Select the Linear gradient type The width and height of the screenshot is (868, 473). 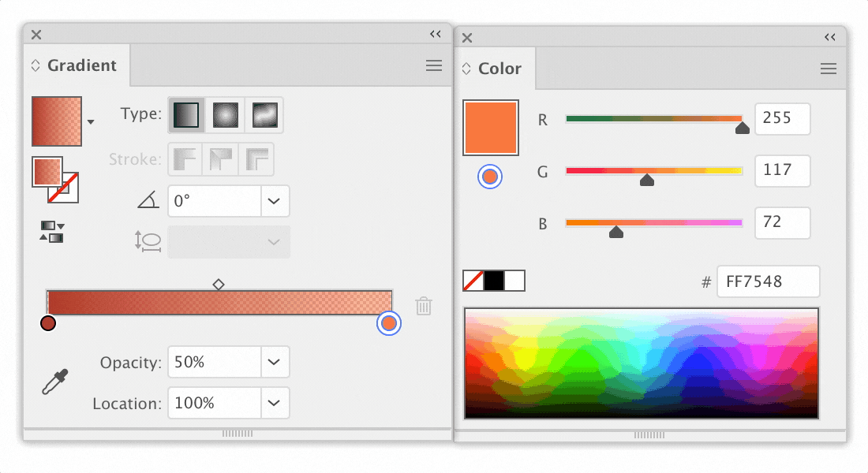[x=186, y=114]
